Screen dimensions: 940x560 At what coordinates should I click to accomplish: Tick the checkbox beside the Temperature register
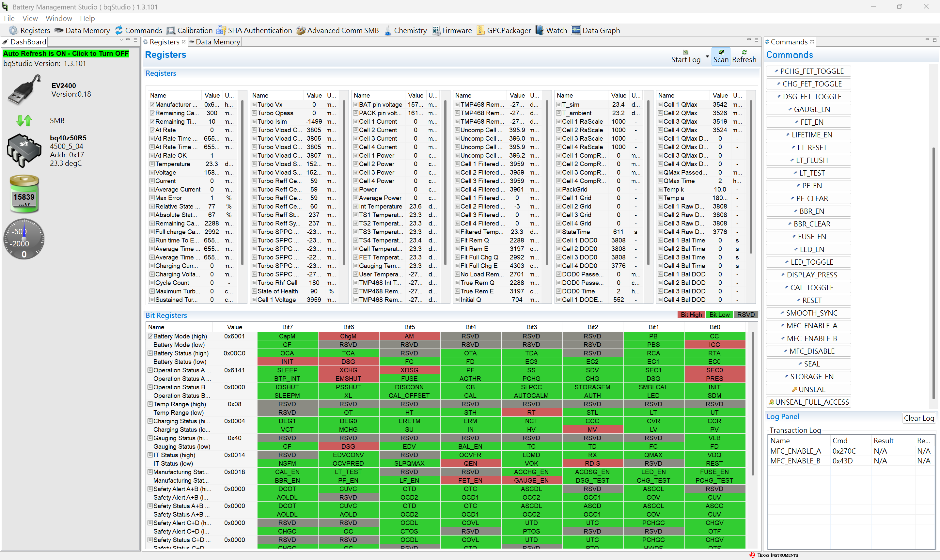(x=152, y=164)
